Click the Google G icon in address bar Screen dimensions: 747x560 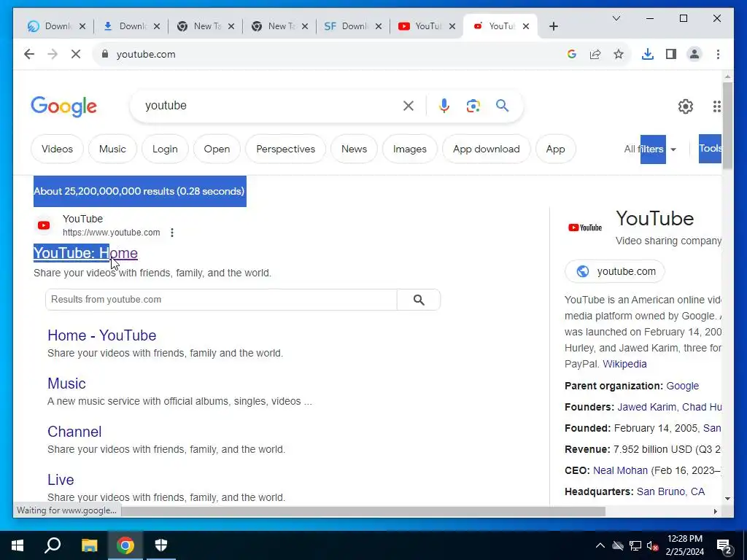572,54
